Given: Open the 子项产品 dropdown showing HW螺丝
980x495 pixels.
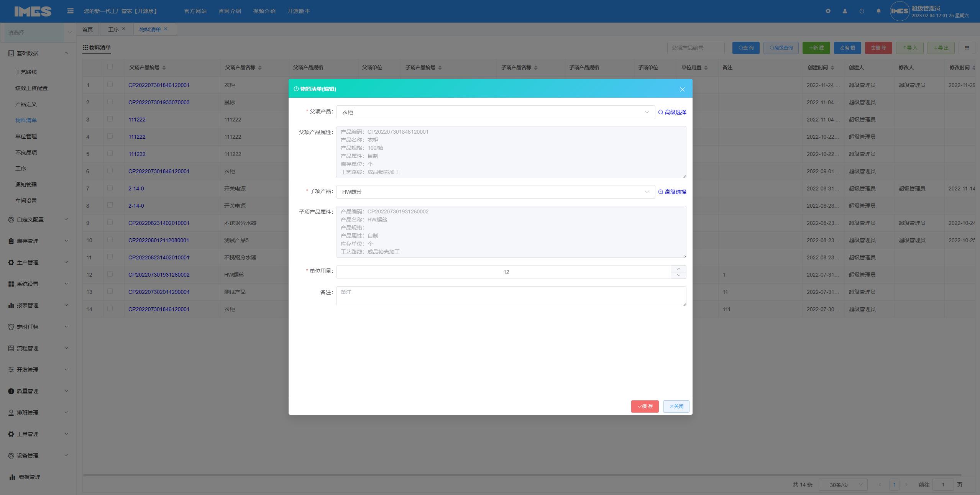Looking at the screenshot, I should tap(495, 192).
